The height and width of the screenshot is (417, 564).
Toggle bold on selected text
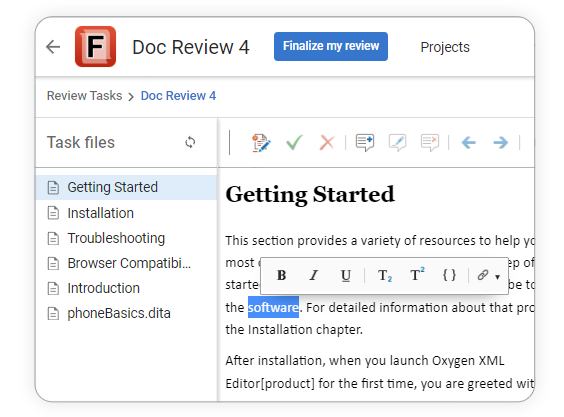click(x=281, y=276)
